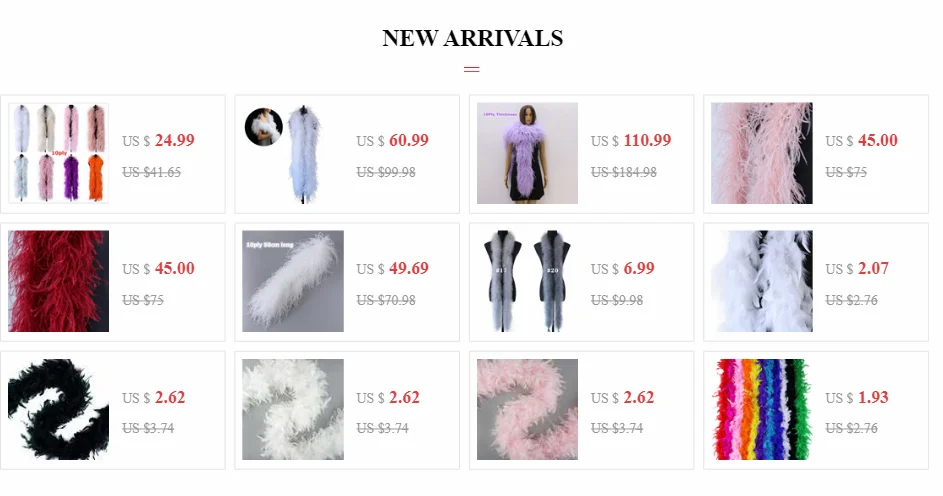The width and height of the screenshot is (943, 496).
Task: Select the white 10ply boa on gray background
Action: click(x=293, y=281)
